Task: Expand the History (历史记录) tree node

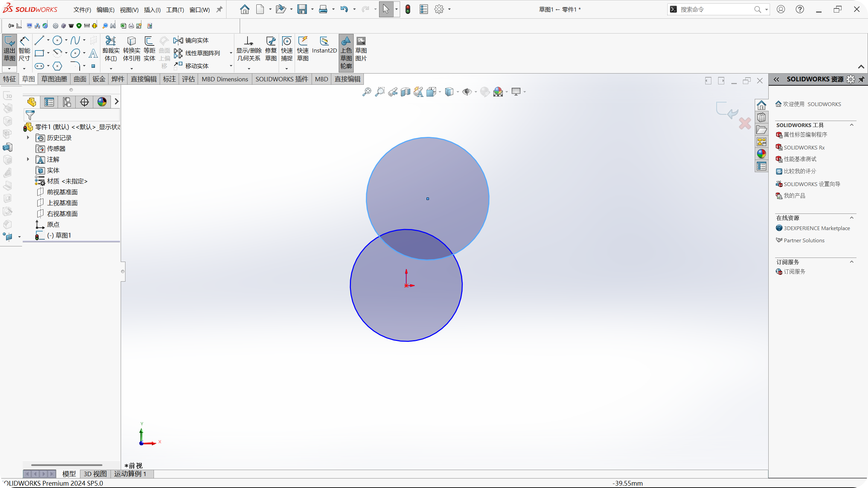Action: click(28, 138)
